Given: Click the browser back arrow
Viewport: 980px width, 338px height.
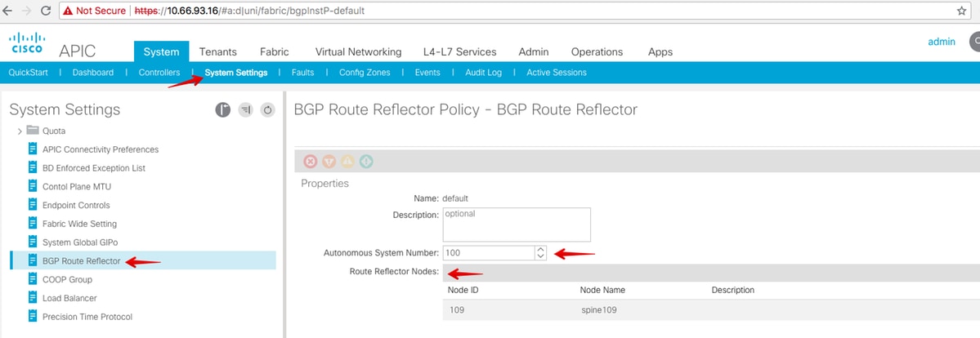Looking at the screenshot, I should 7,11.
